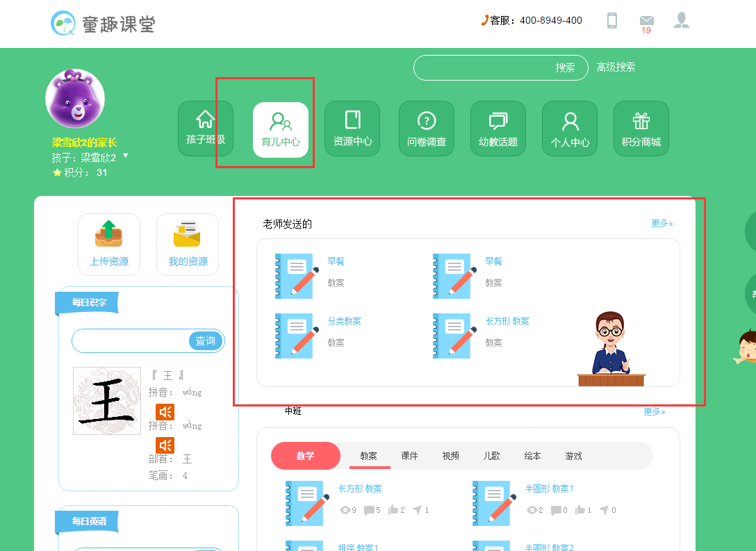The height and width of the screenshot is (551, 756).
Task: Switch to the 教案 tab
Action: [x=369, y=456]
